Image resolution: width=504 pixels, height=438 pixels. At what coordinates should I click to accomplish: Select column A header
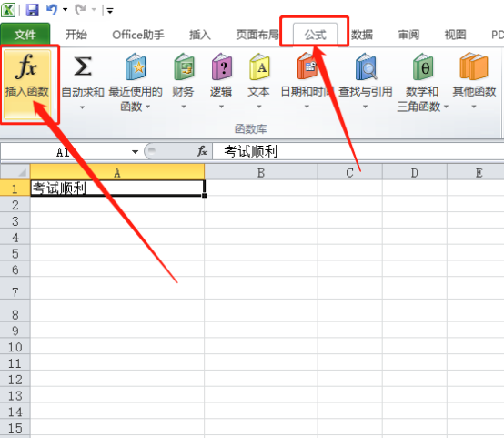pyautogui.click(x=117, y=172)
